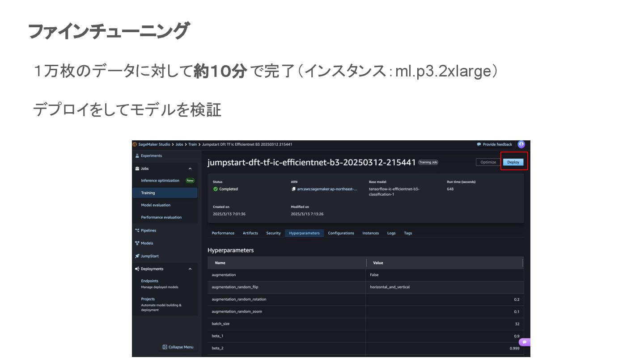This screenshot has width=644, height=362.
Task: Switch to the Instances tab
Action: coord(370,233)
